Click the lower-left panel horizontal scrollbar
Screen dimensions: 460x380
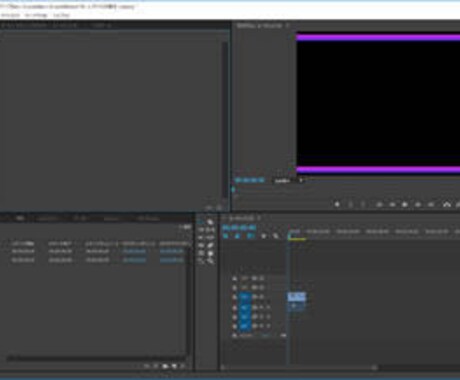97,358
